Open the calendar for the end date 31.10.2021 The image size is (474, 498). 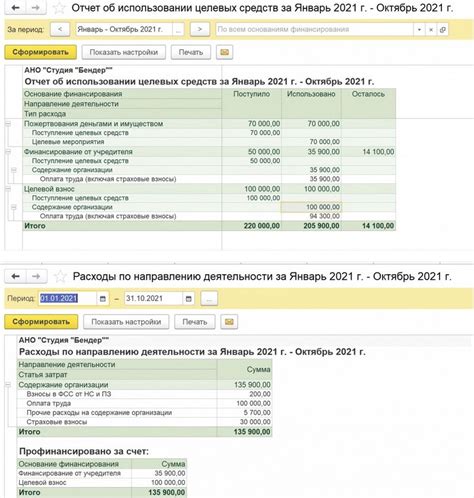tap(189, 299)
